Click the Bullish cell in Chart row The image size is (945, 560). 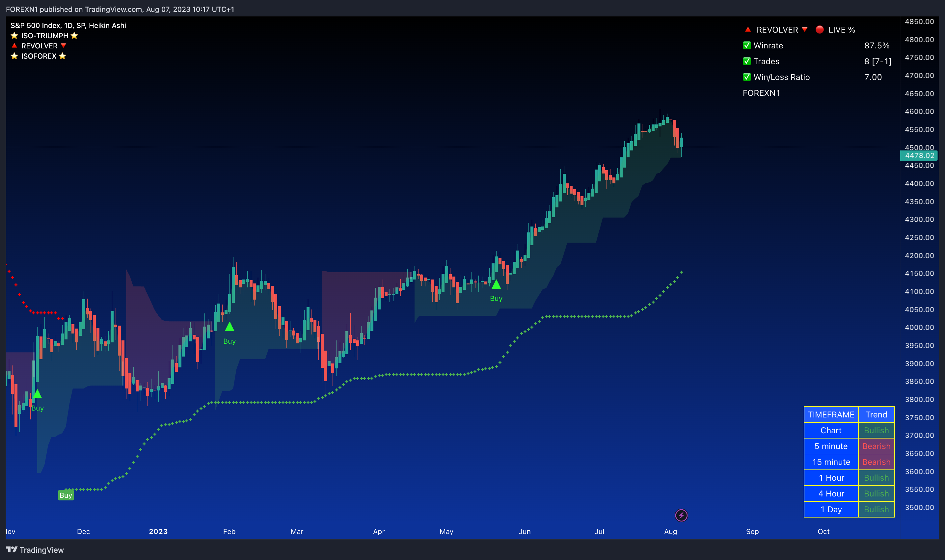pos(876,430)
